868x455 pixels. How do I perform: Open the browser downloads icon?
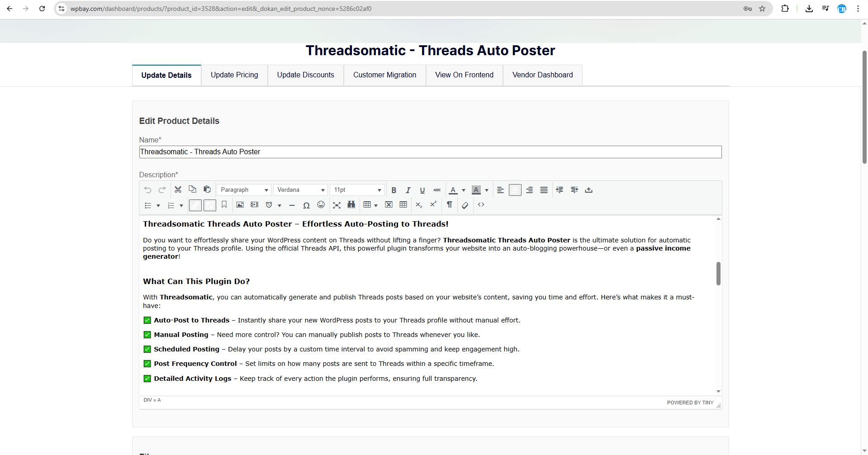809,9
